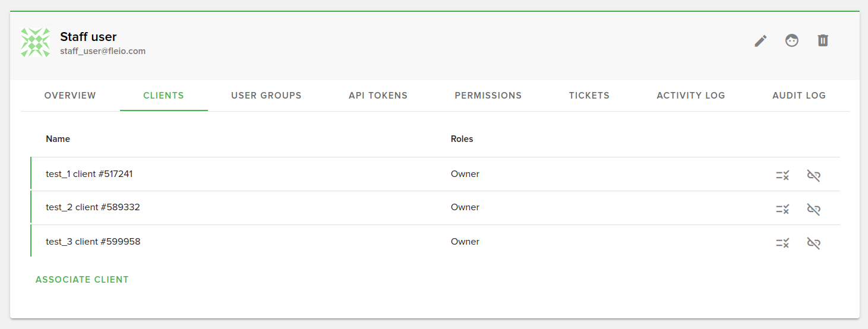
Task: Open role editing for test_2 client
Action: point(782,209)
